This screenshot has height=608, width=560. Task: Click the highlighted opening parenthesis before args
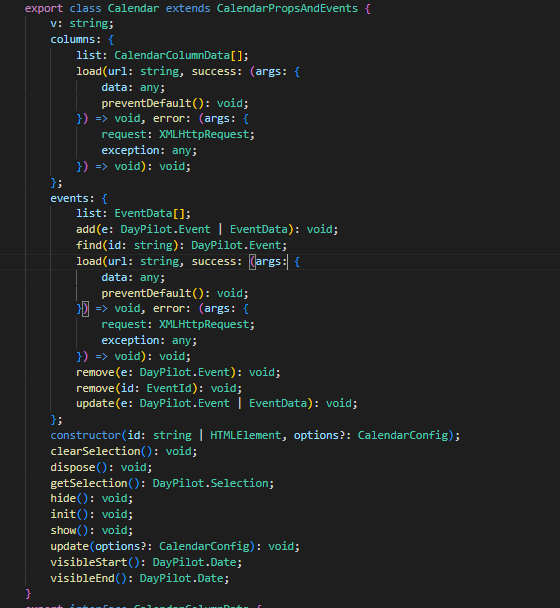click(x=252, y=262)
